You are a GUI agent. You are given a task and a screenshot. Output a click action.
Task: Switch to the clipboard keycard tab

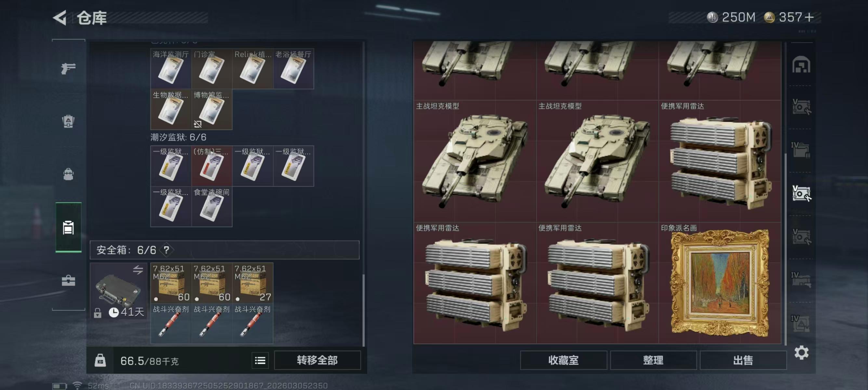(x=68, y=227)
